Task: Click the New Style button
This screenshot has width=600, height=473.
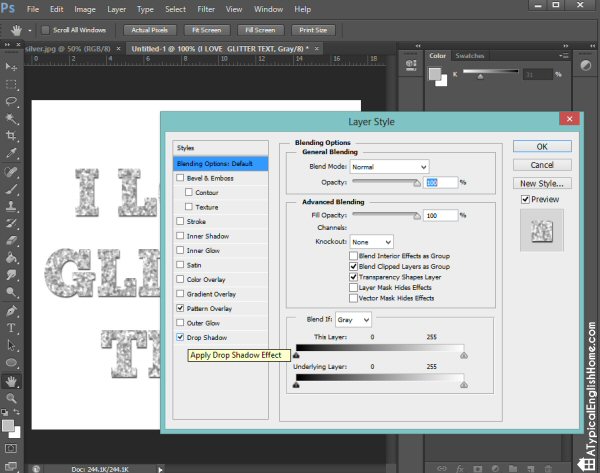Action: [x=542, y=183]
